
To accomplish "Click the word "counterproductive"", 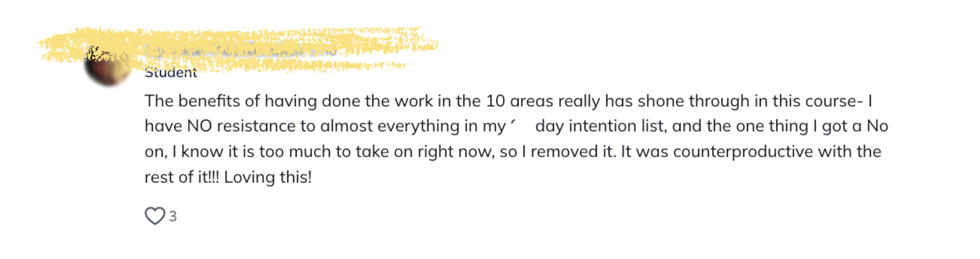I will (743, 152).
